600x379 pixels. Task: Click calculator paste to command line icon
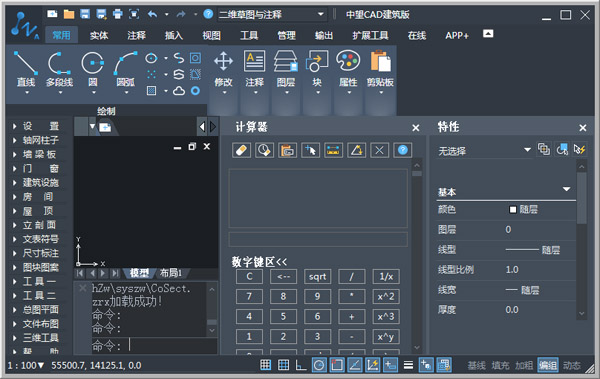point(287,150)
